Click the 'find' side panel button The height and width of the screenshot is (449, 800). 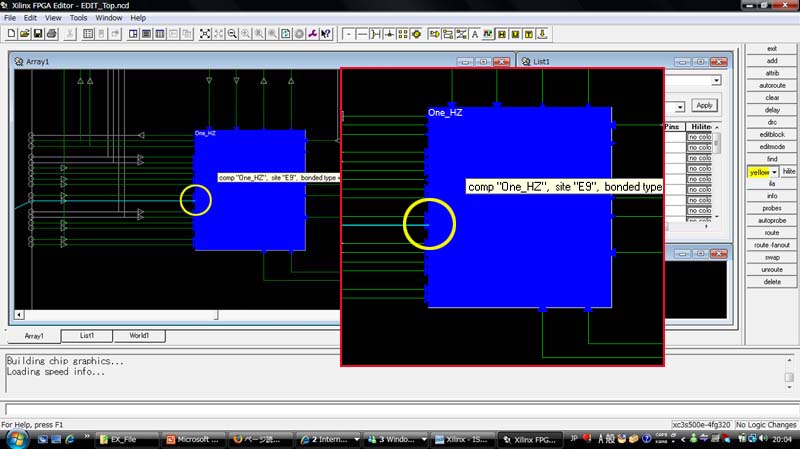click(x=771, y=159)
